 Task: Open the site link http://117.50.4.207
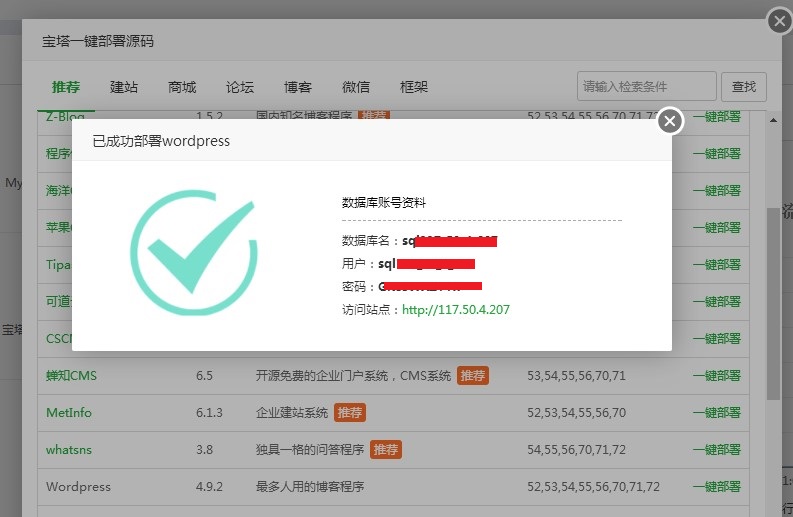[455, 310]
